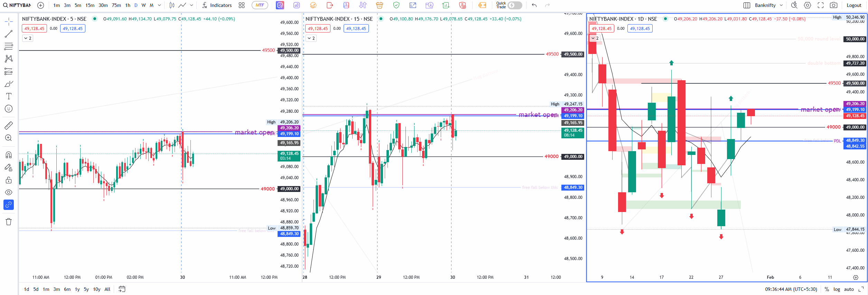Open the emoji icons tool
Viewport: 868px width, 295px height.
[x=9, y=109]
